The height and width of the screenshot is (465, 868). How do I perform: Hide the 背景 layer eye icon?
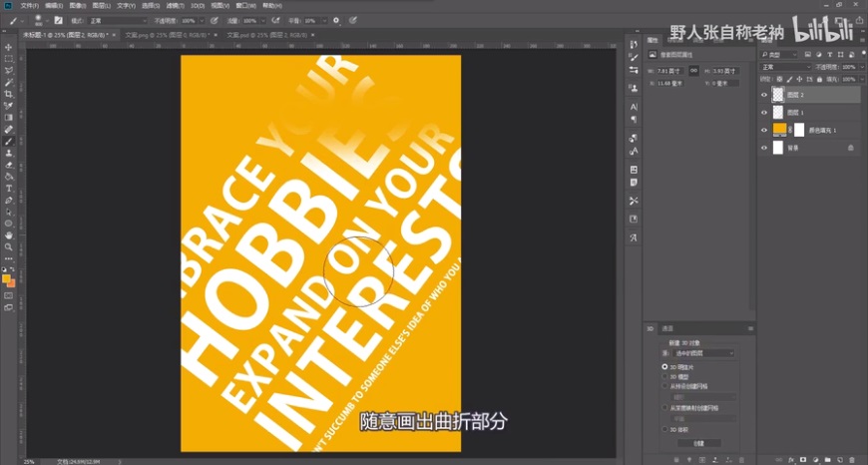764,148
